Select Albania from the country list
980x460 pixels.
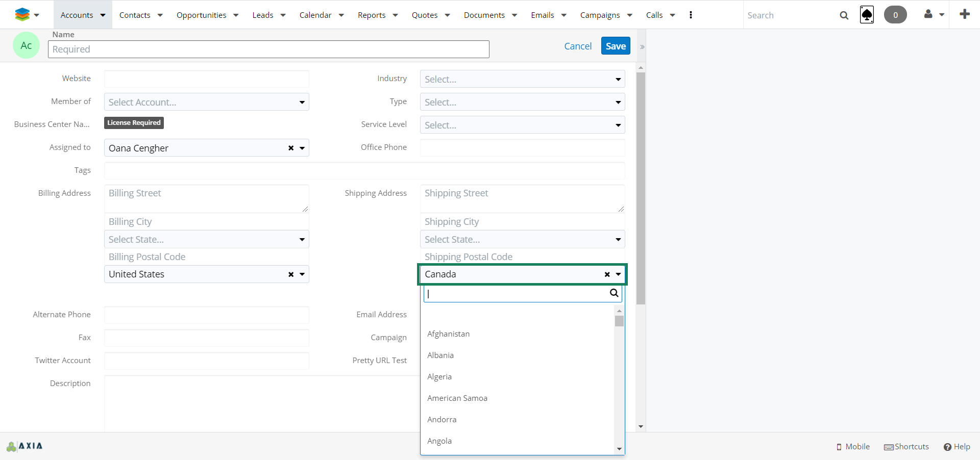(440, 355)
